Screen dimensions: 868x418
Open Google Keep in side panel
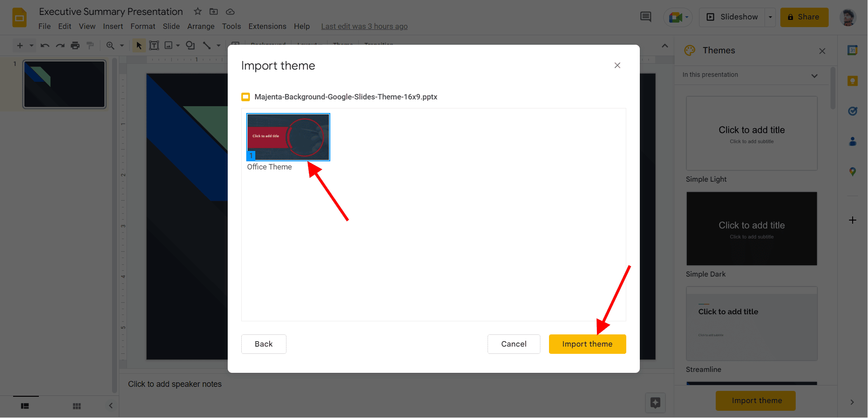pyautogui.click(x=852, y=81)
